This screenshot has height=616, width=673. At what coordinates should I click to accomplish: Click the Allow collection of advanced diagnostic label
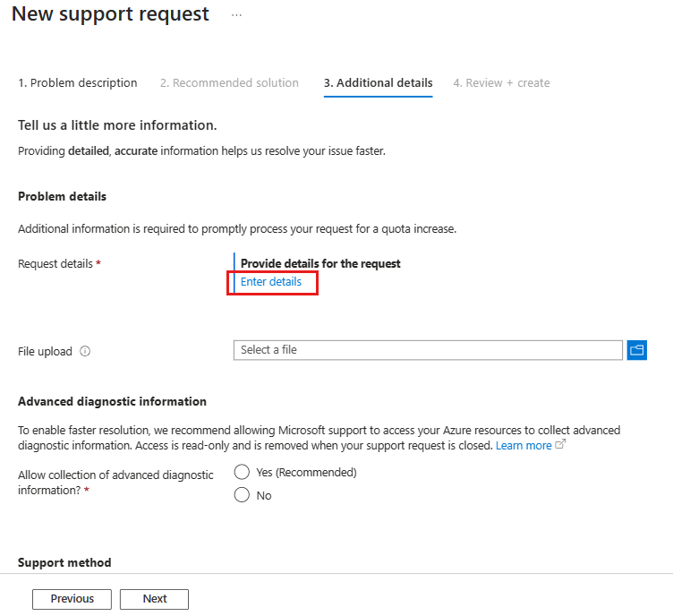click(115, 483)
